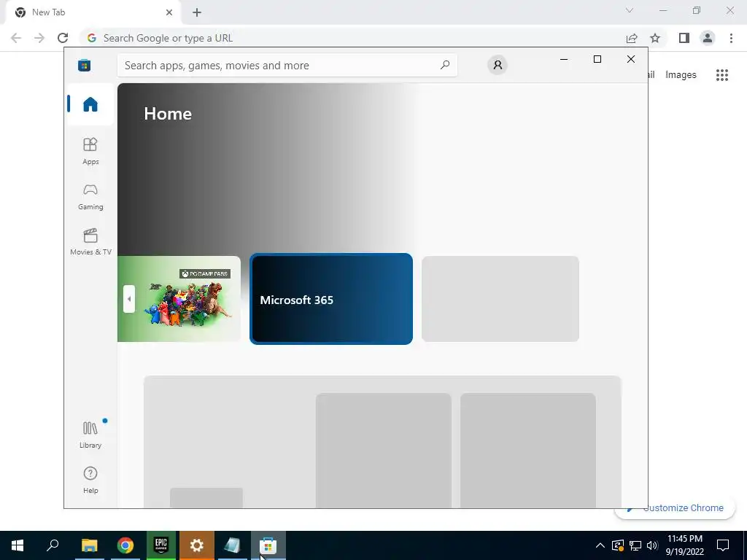Open Chrome profile avatar menu
Image resolution: width=747 pixels, height=560 pixels.
[x=708, y=38]
